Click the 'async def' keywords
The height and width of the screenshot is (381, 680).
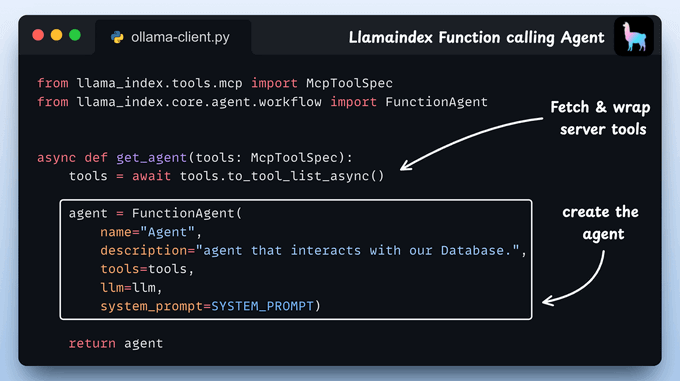pos(72,158)
